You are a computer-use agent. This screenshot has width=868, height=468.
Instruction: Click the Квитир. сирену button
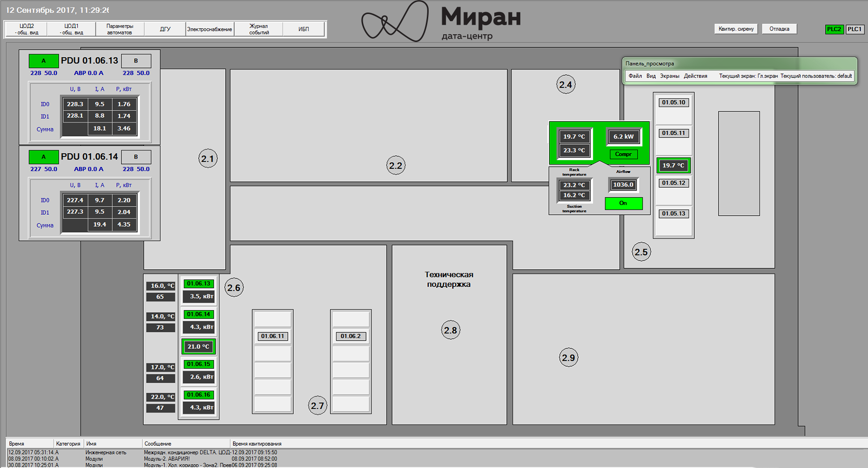point(736,29)
